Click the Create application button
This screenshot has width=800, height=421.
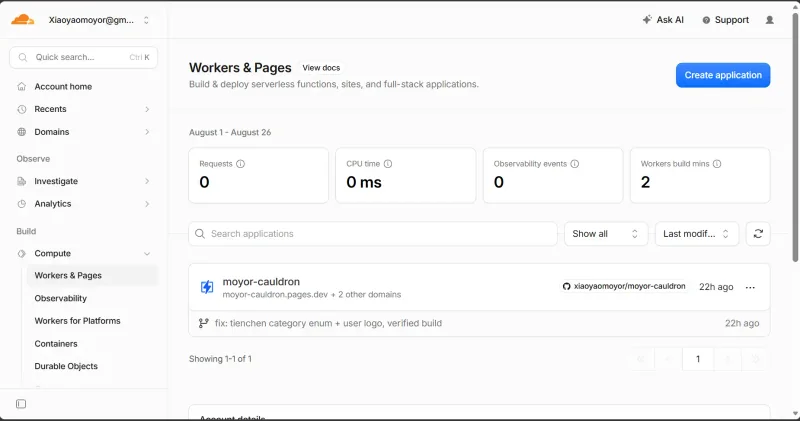(x=723, y=75)
